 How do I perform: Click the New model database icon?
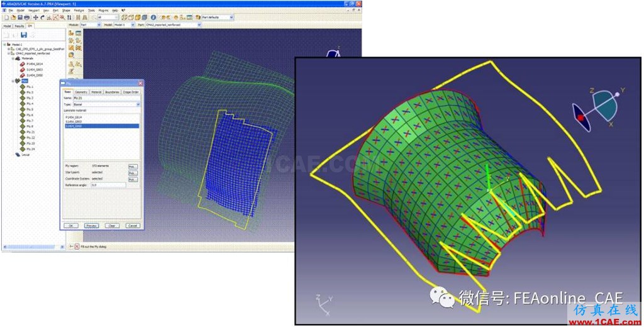(6, 17)
